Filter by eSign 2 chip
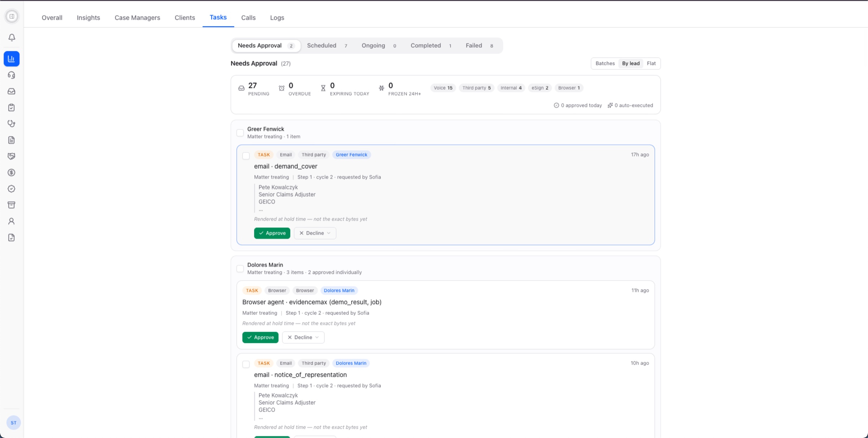 [540, 88]
